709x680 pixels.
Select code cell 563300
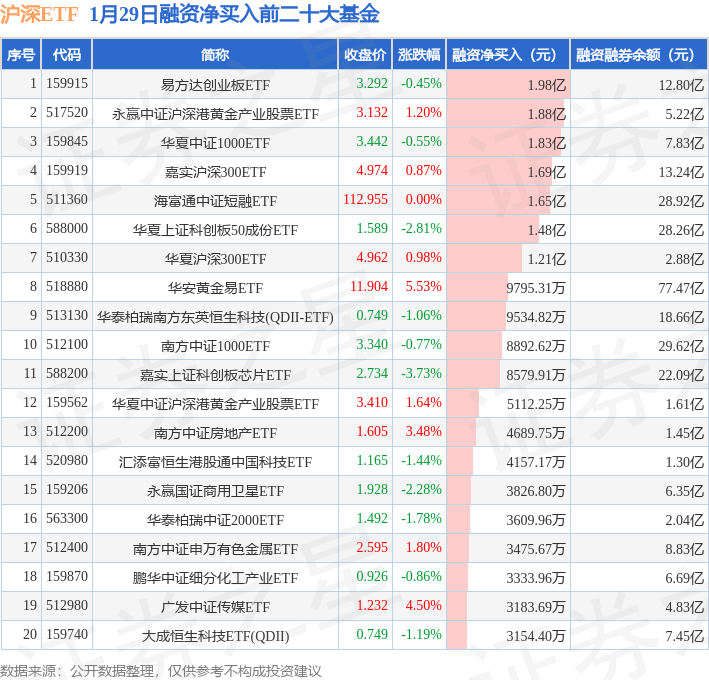click(x=67, y=518)
